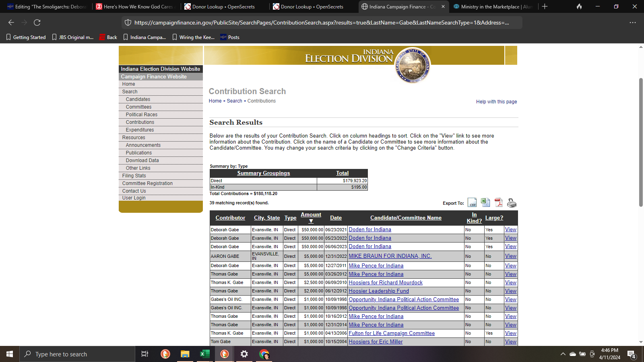Open notification center in system tray
Image resolution: width=644 pixels, height=362 pixels.
[632, 354]
